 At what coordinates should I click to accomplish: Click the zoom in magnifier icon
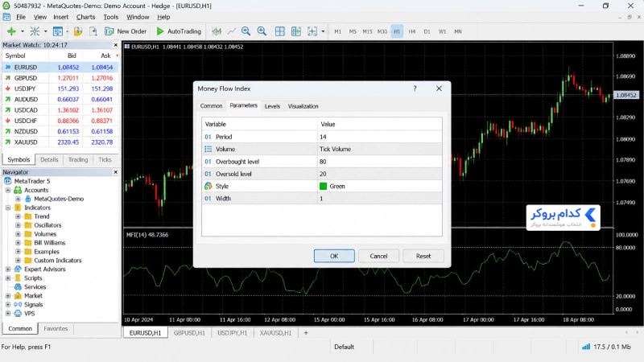pyautogui.click(x=246, y=31)
